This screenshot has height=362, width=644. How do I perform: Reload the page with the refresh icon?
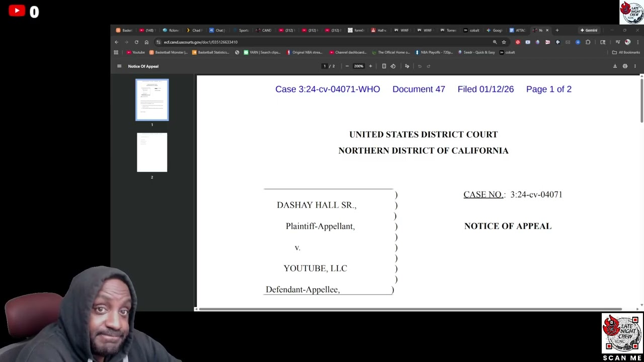click(136, 42)
